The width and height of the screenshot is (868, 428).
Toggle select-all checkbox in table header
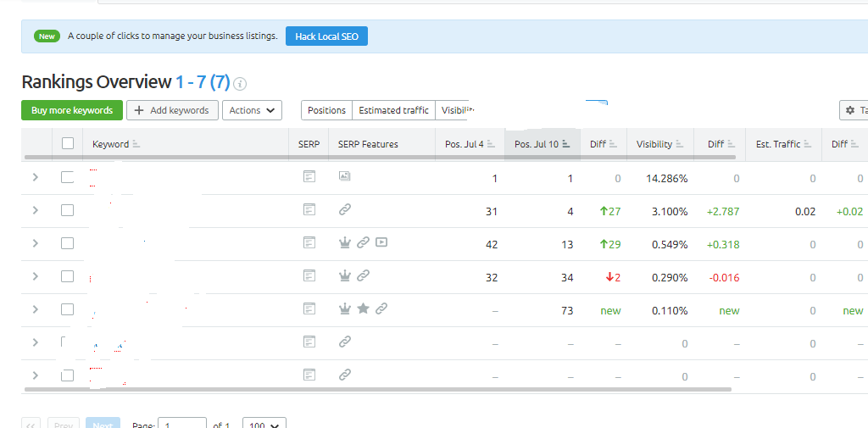click(68, 143)
